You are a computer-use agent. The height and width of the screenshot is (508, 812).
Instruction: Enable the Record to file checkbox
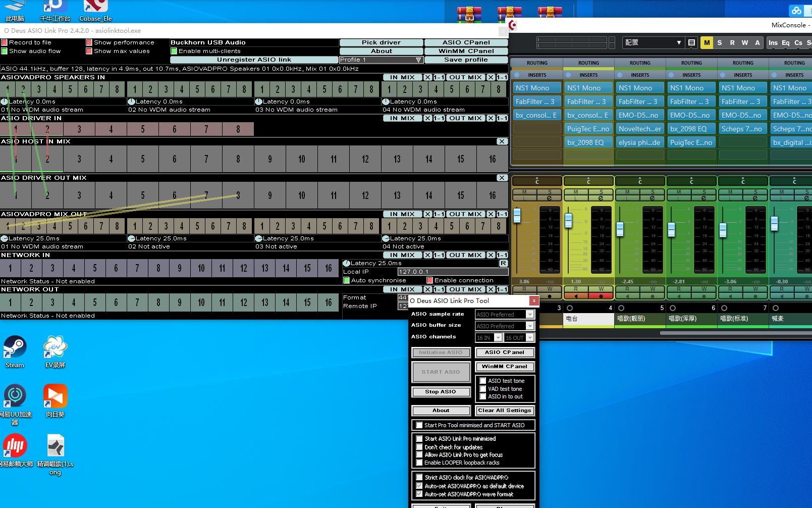click(5, 42)
